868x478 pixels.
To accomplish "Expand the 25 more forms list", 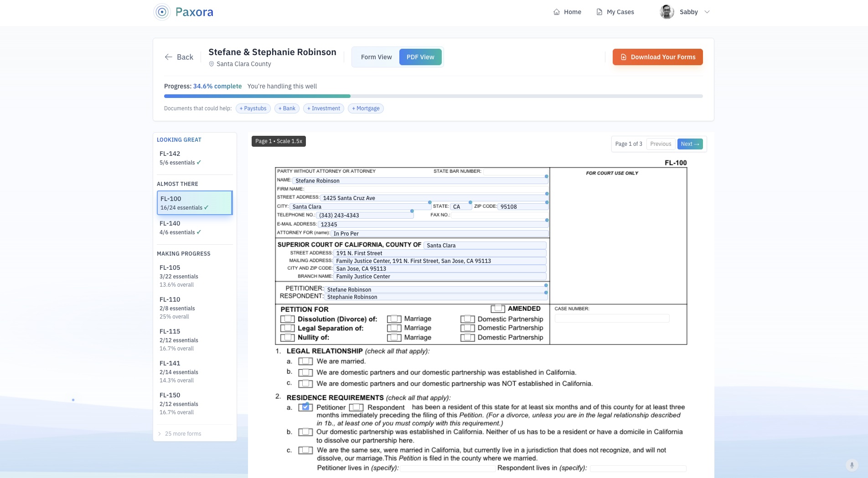I will tap(182, 434).
